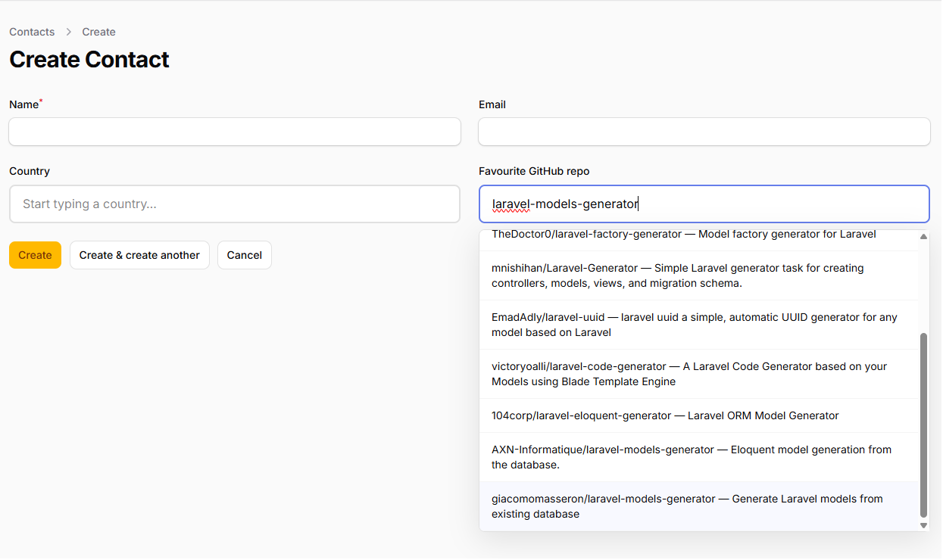The image size is (943, 560).
Task: Select the breadcrumb chevron separator icon
Action: click(68, 32)
